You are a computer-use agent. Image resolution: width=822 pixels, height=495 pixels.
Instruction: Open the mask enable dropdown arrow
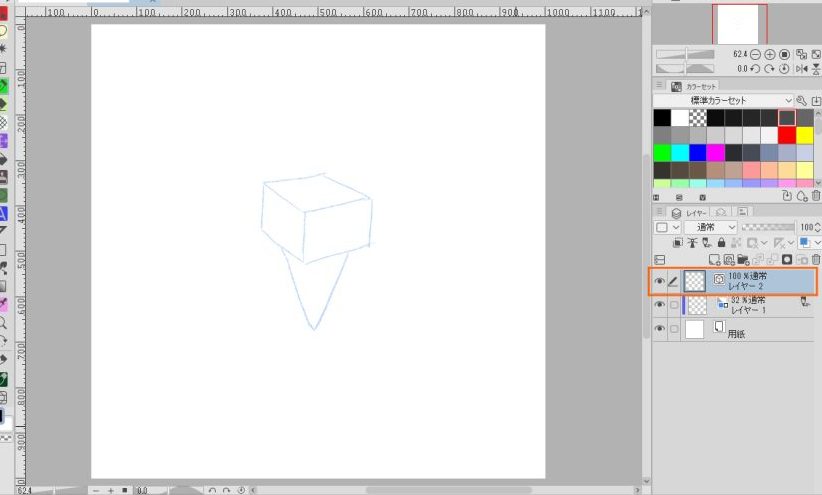(x=764, y=243)
